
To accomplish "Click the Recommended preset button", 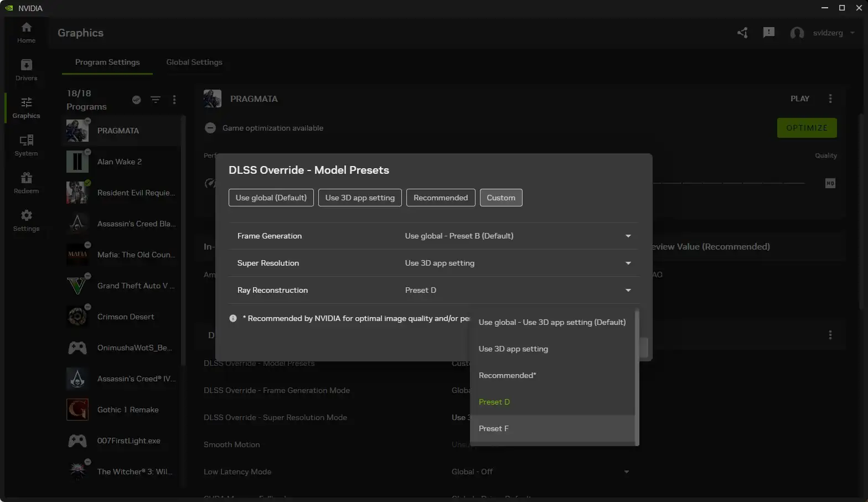I will click(x=441, y=198).
